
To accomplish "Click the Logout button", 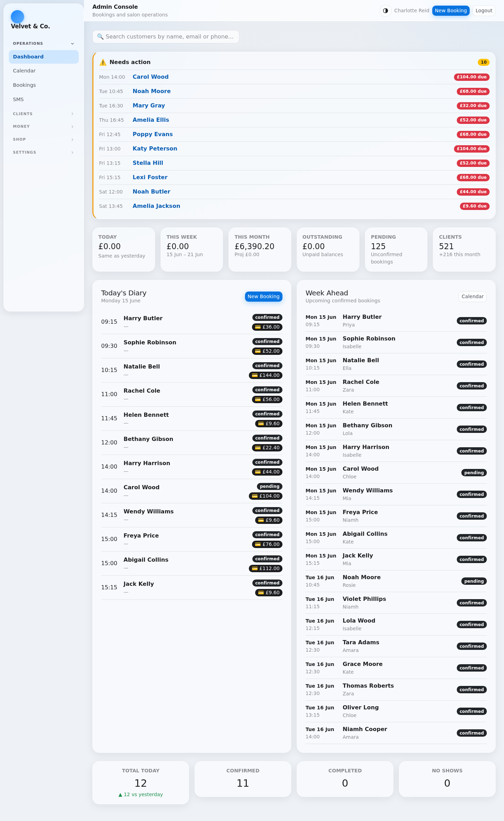I will click(x=484, y=10).
